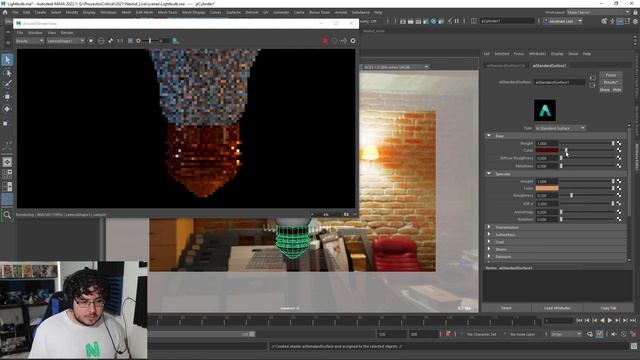The height and width of the screenshot is (360, 640).
Task: Expand the Coat section
Action: point(489,242)
